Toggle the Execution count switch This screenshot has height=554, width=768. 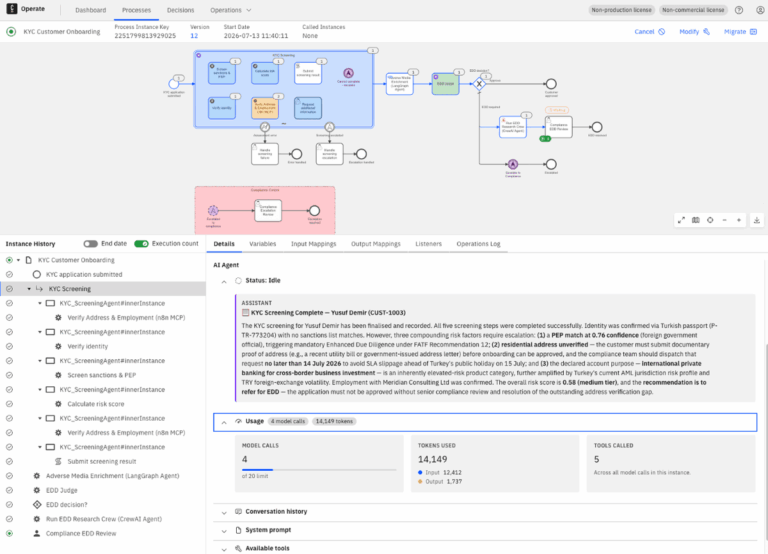142,243
